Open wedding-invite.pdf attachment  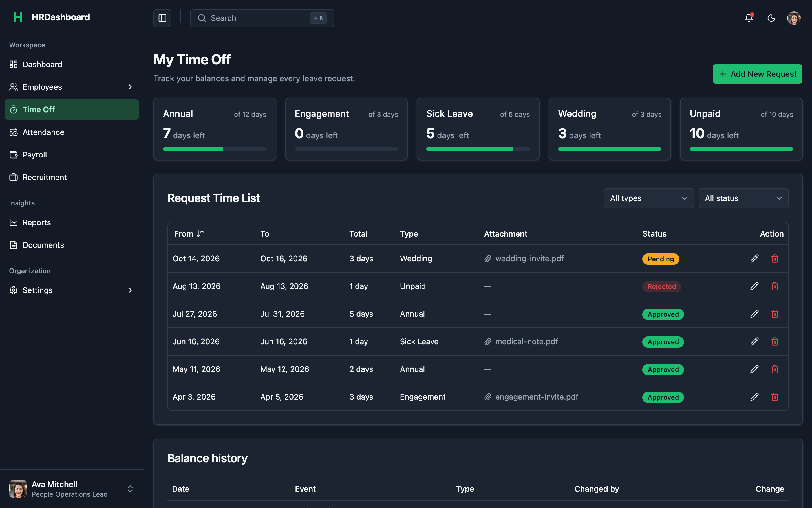click(524, 258)
